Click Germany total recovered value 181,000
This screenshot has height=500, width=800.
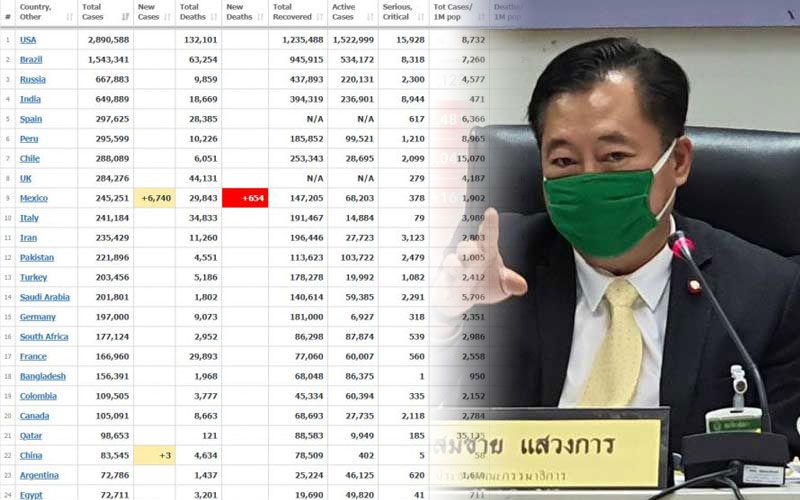(x=307, y=317)
